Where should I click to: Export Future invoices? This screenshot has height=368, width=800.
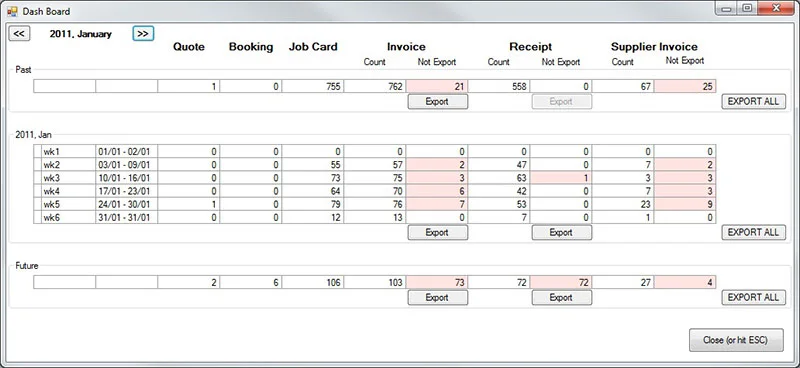pos(437,298)
